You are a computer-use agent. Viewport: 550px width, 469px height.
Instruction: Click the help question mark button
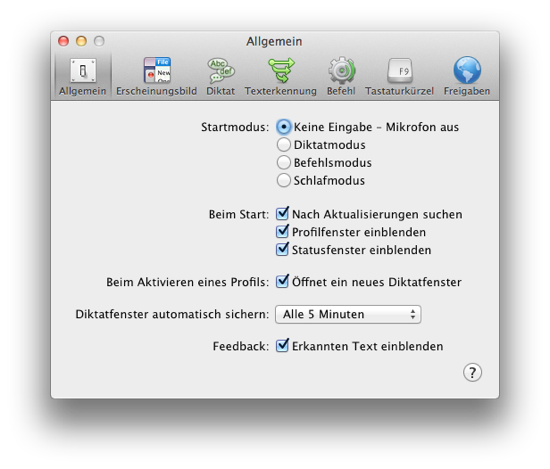(472, 372)
